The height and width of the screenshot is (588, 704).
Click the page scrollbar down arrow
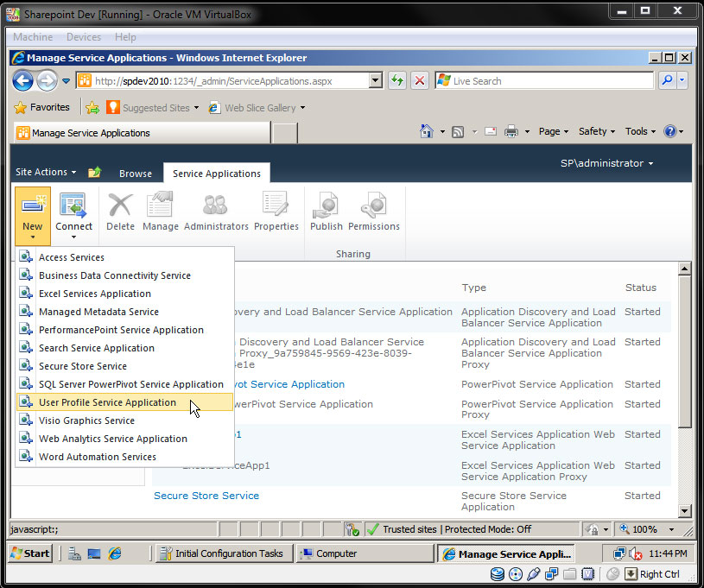tap(684, 511)
